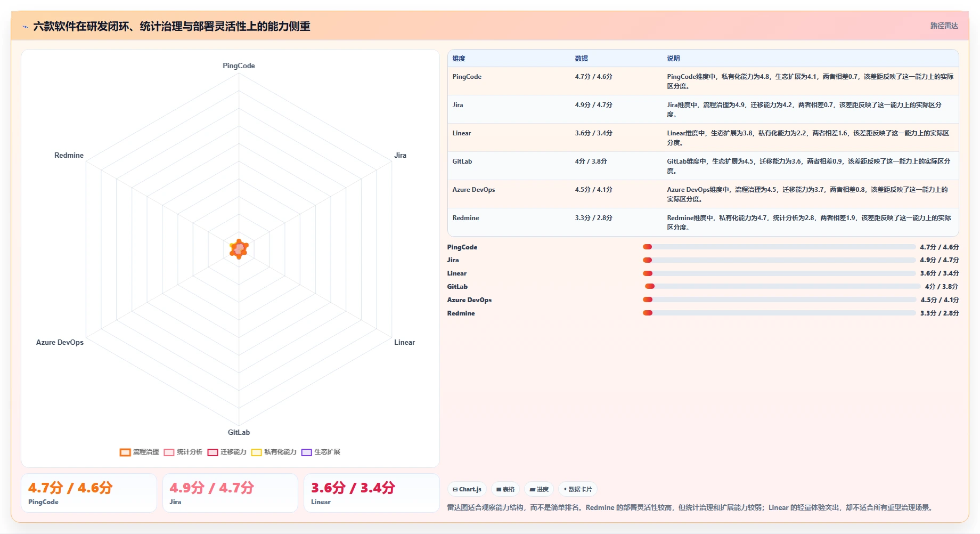Click the Linear cell in table
This screenshot has height=534, width=980.
461,133
